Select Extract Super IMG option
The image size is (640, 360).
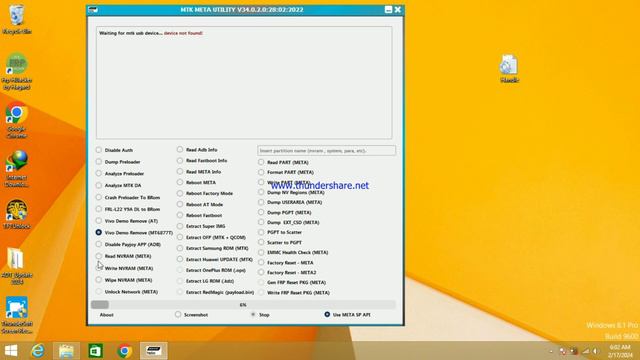pos(202,226)
